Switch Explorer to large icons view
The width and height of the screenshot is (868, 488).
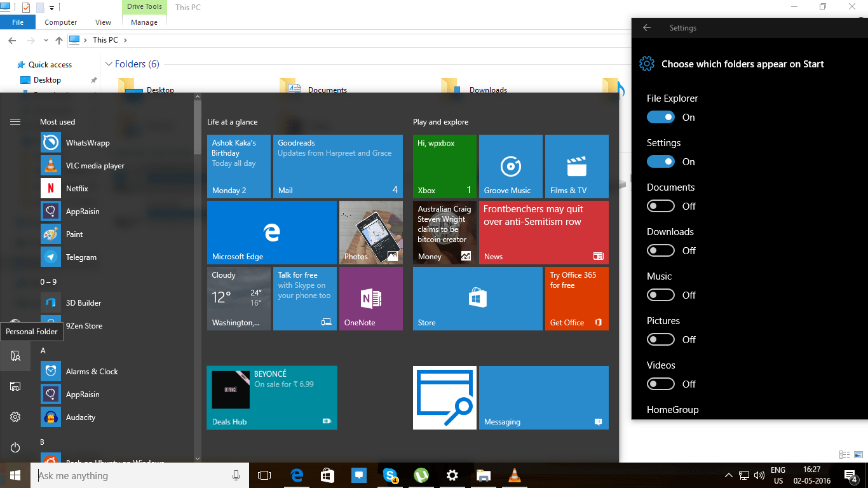(x=858, y=455)
